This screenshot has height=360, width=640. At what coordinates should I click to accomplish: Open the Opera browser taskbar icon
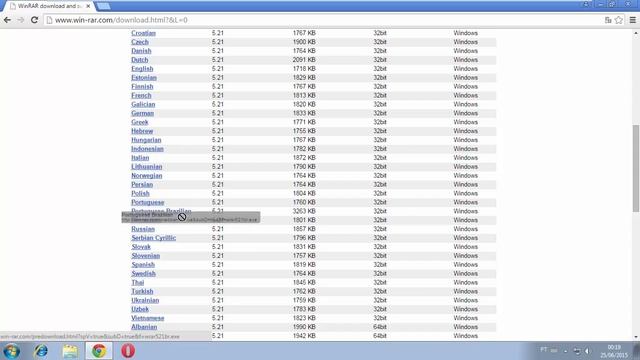pyautogui.click(x=128, y=351)
